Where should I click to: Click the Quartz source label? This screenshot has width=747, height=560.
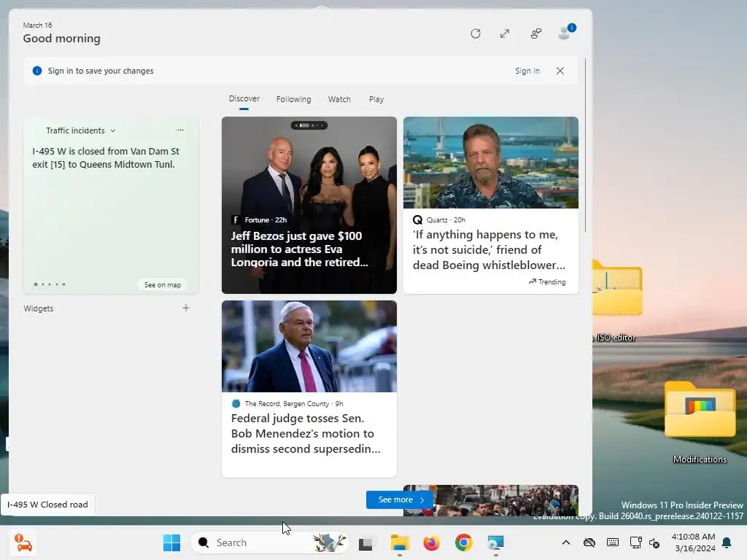[438, 220]
